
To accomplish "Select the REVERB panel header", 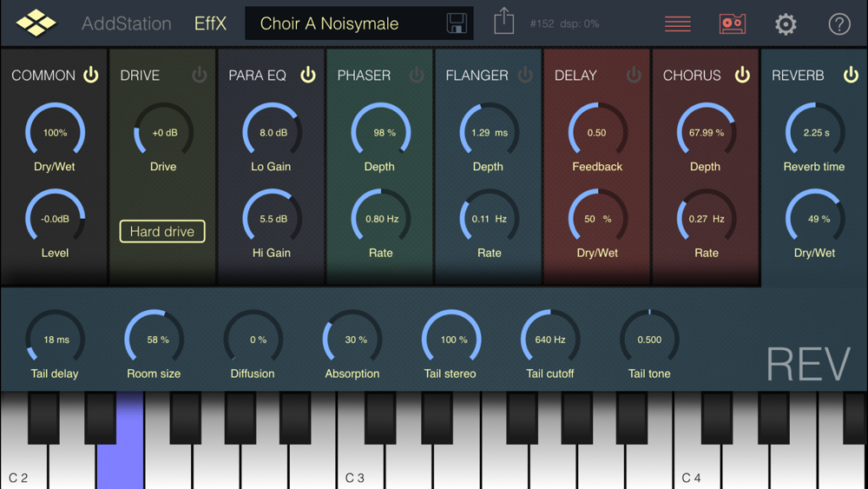I will [798, 76].
